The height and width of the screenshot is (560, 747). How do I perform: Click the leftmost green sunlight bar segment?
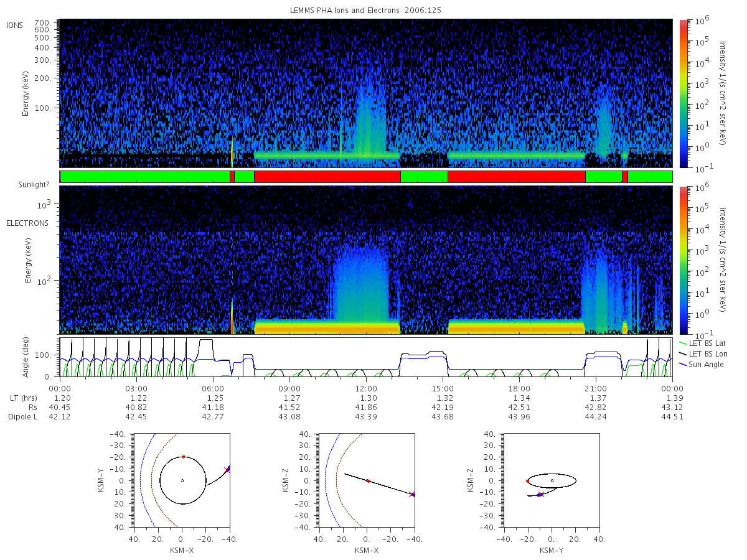click(x=145, y=177)
